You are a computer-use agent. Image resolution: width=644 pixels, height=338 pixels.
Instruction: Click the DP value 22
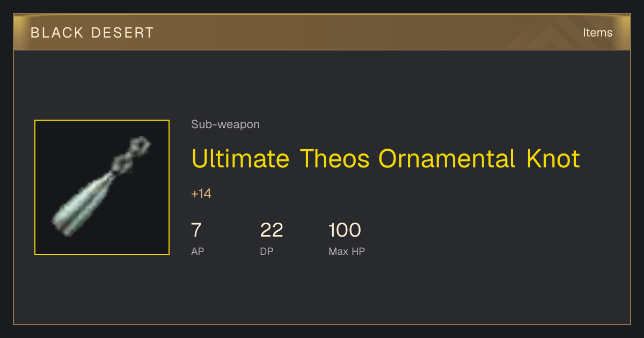[x=272, y=230]
